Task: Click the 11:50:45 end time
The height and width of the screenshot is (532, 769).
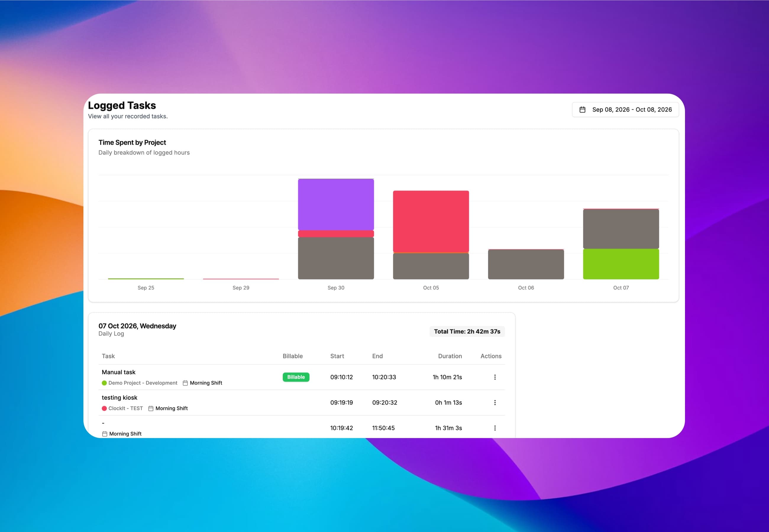Action: click(x=383, y=428)
